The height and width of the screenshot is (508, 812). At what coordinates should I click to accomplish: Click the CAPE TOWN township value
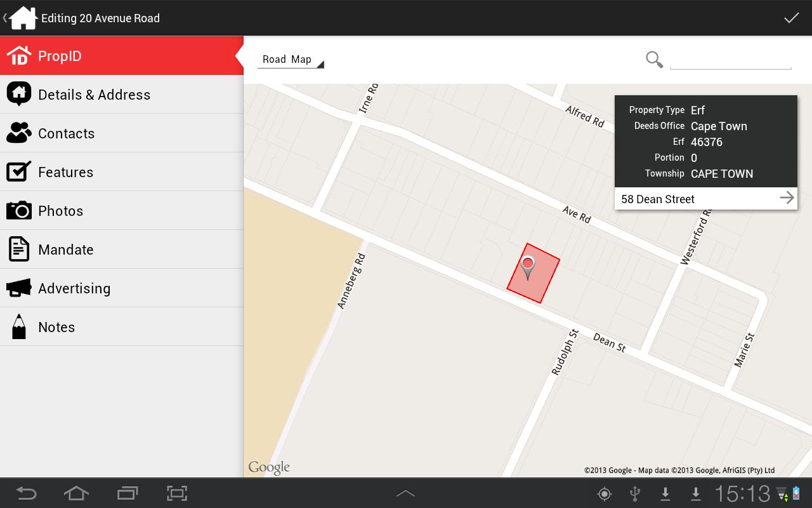point(722,173)
